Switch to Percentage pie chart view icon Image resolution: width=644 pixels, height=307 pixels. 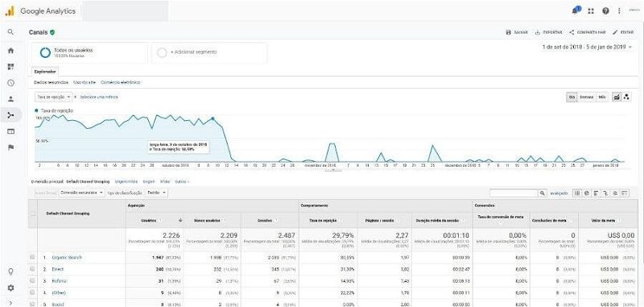coord(587,193)
